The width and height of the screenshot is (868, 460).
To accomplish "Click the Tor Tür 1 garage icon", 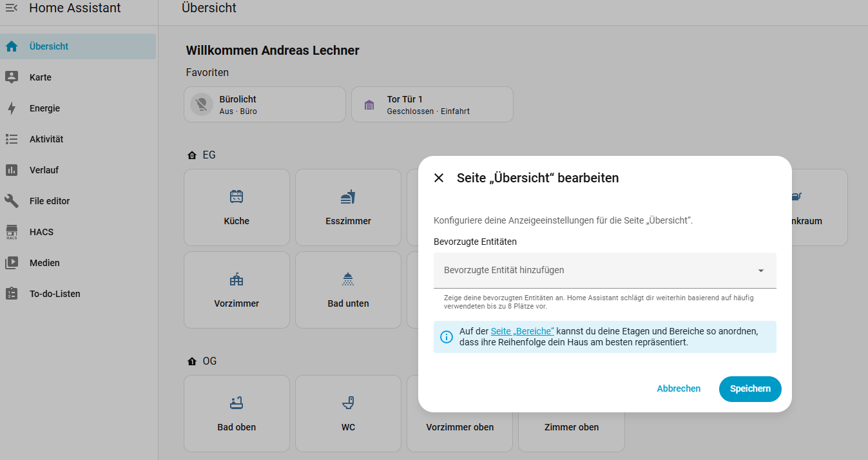I will coord(369,104).
